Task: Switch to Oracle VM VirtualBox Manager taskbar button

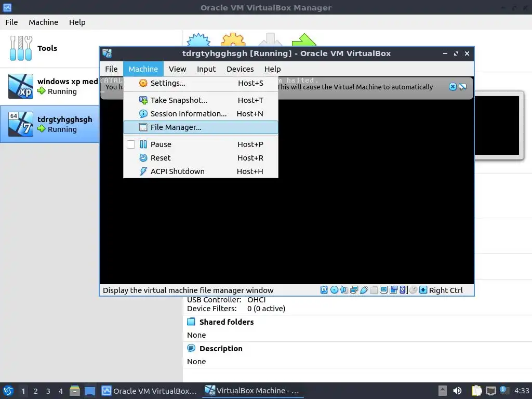Action: 150,391
